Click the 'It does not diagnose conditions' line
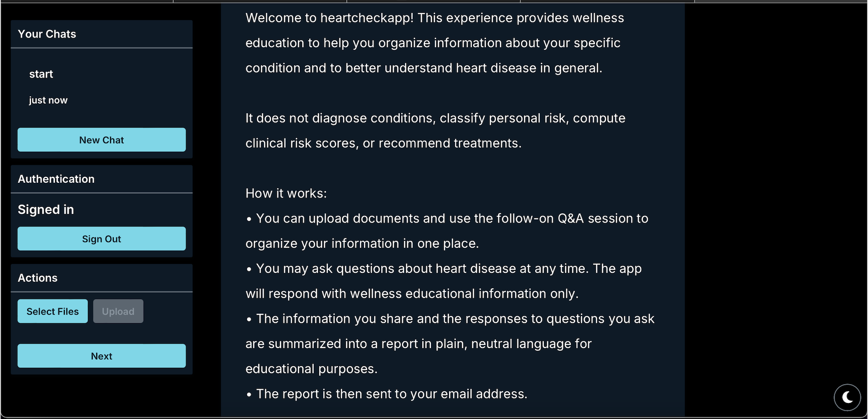The height and width of the screenshot is (419, 868). 435,118
